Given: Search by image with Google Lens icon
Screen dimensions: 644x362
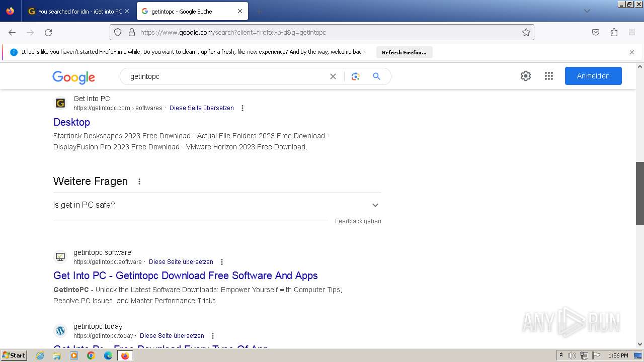Looking at the screenshot, I should click(356, 76).
